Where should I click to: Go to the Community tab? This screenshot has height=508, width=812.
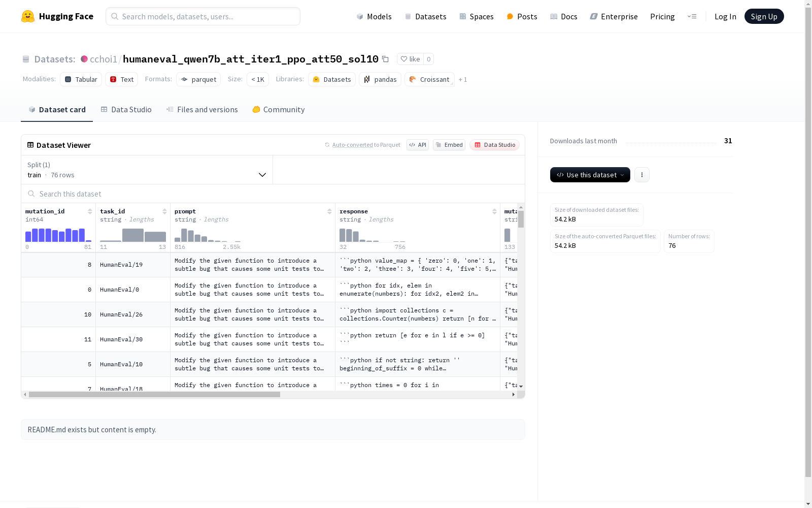[x=279, y=110]
